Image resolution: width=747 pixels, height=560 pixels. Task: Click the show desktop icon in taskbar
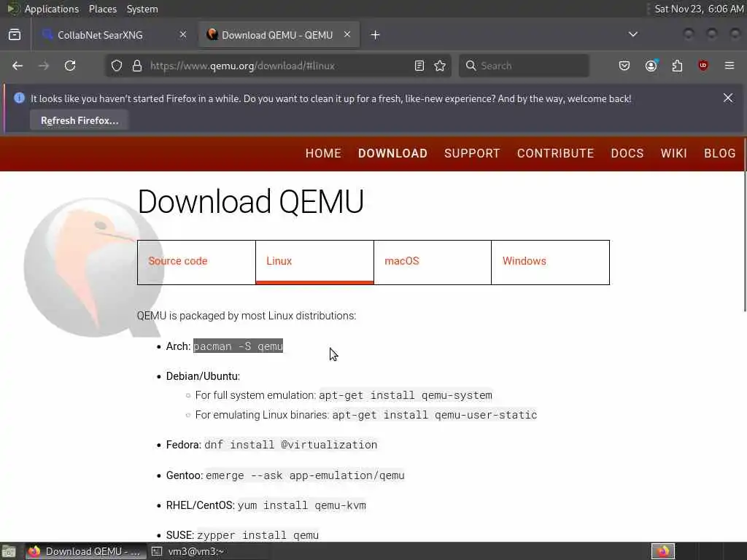click(x=9, y=551)
